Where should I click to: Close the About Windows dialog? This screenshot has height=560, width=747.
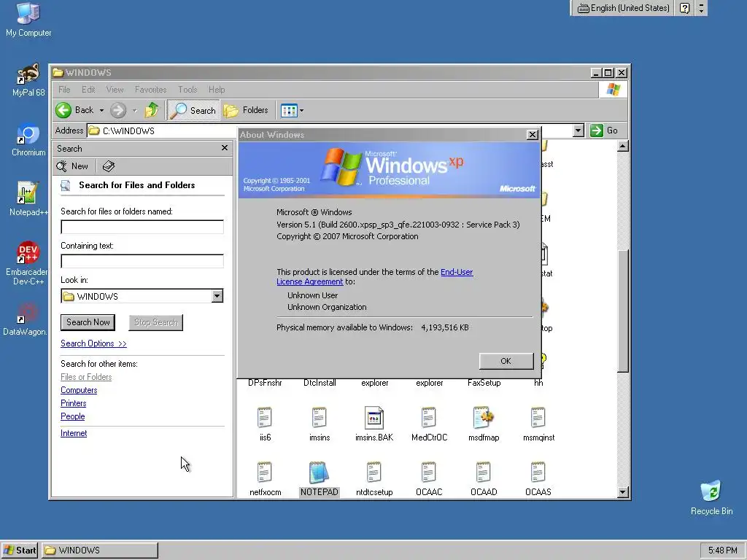[x=532, y=135]
